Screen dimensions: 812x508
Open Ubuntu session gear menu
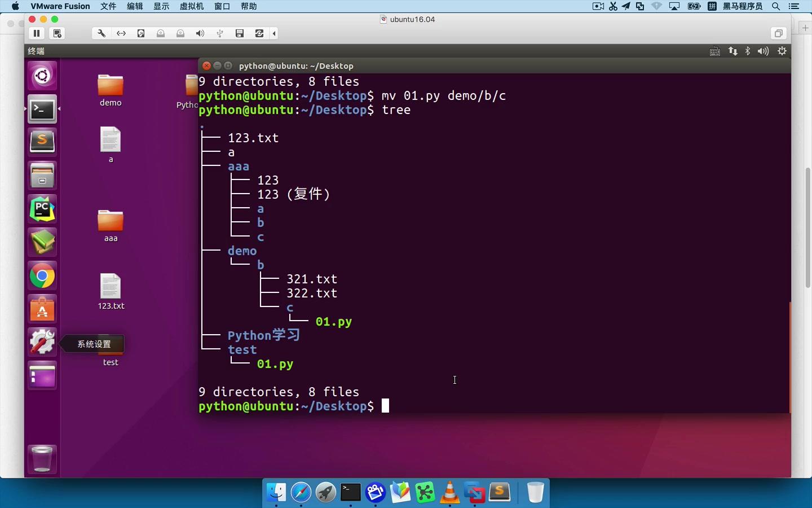click(x=782, y=51)
